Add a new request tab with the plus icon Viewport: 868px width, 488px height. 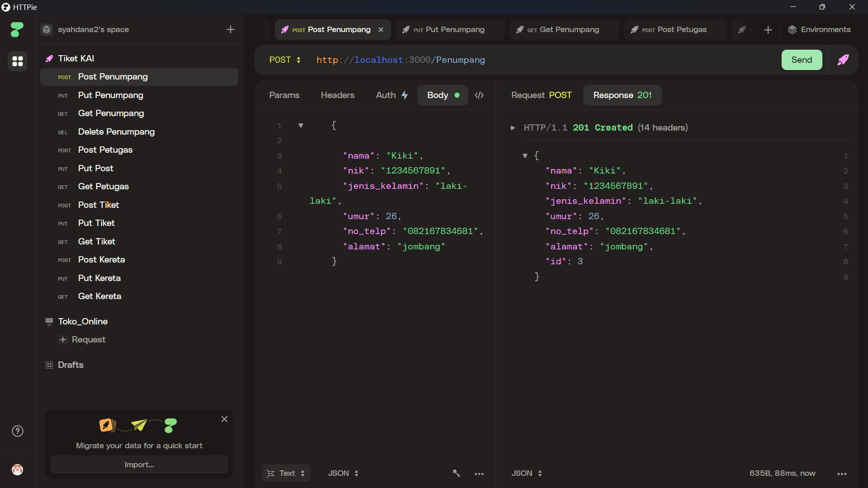(x=768, y=29)
